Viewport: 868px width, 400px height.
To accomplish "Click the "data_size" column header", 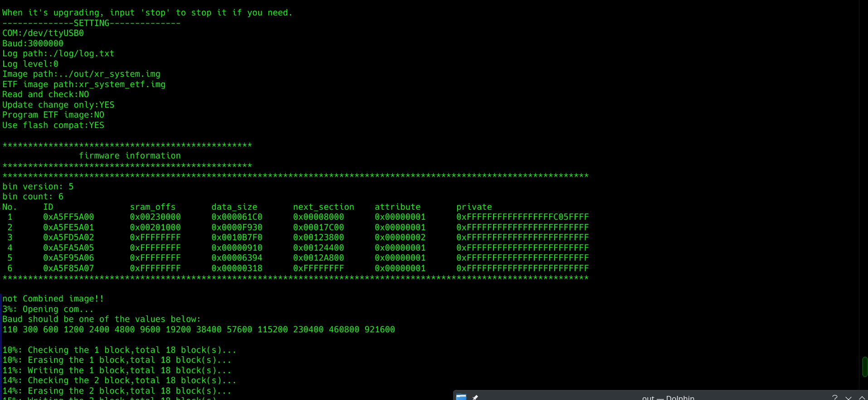I will (234, 207).
